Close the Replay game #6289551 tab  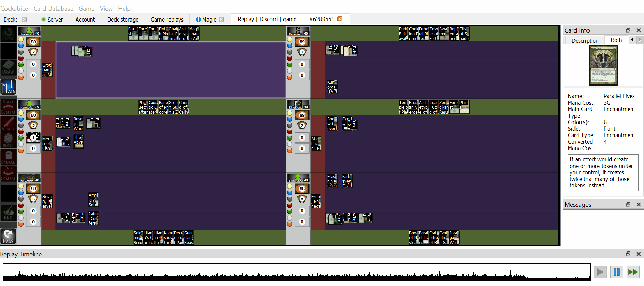click(340, 19)
